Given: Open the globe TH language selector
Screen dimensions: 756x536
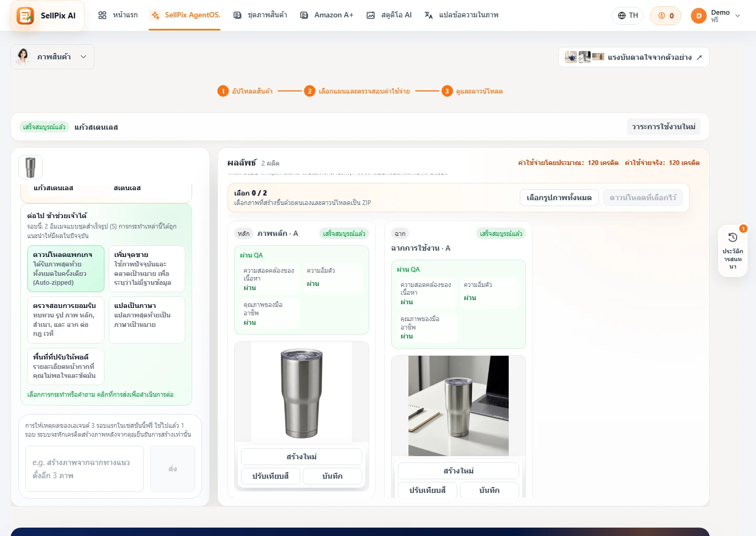Looking at the screenshot, I should 628,16.
